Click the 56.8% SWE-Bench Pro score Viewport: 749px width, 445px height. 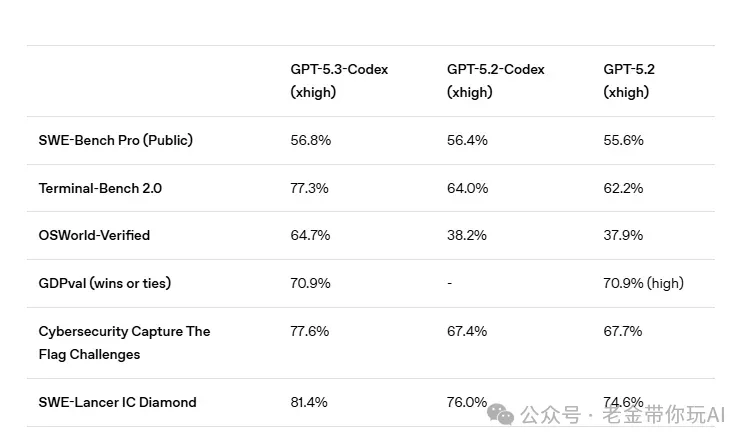click(x=310, y=140)
